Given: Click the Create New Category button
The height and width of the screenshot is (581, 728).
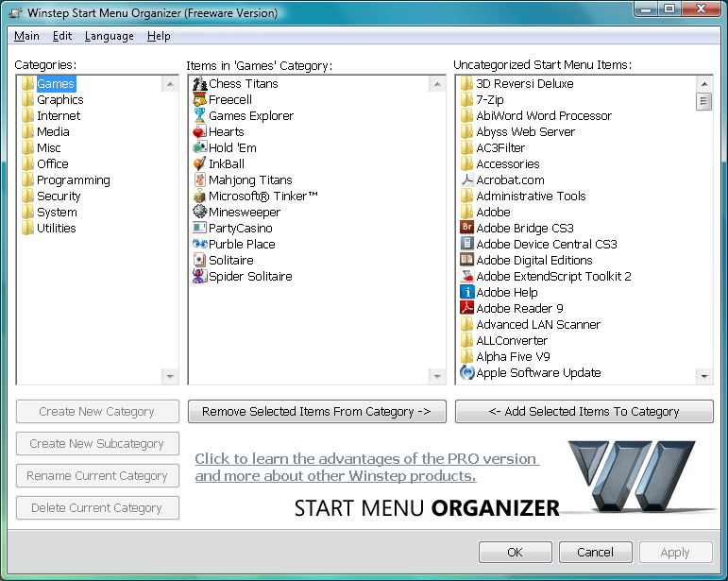Looking at the screenshot, I should [x=97, y=412].
